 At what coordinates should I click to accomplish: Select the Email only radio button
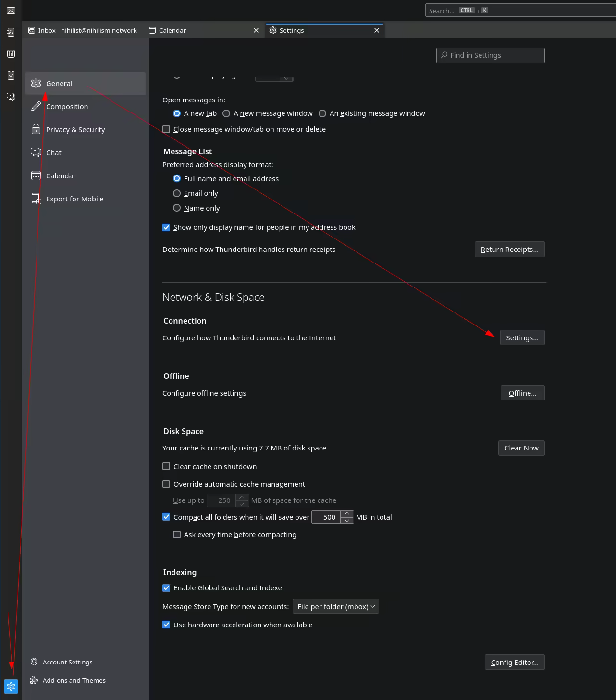[177, 193]
